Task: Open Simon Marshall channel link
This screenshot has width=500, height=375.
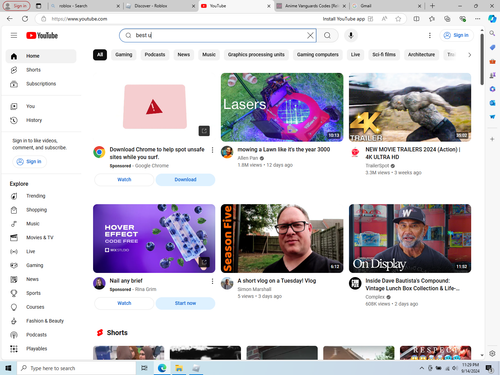Action: click(254, 289)
